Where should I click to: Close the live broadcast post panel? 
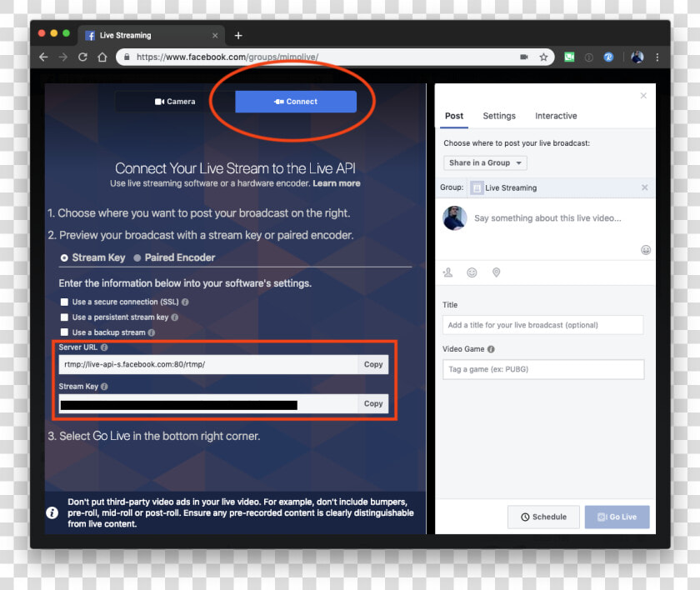[643, 96]
